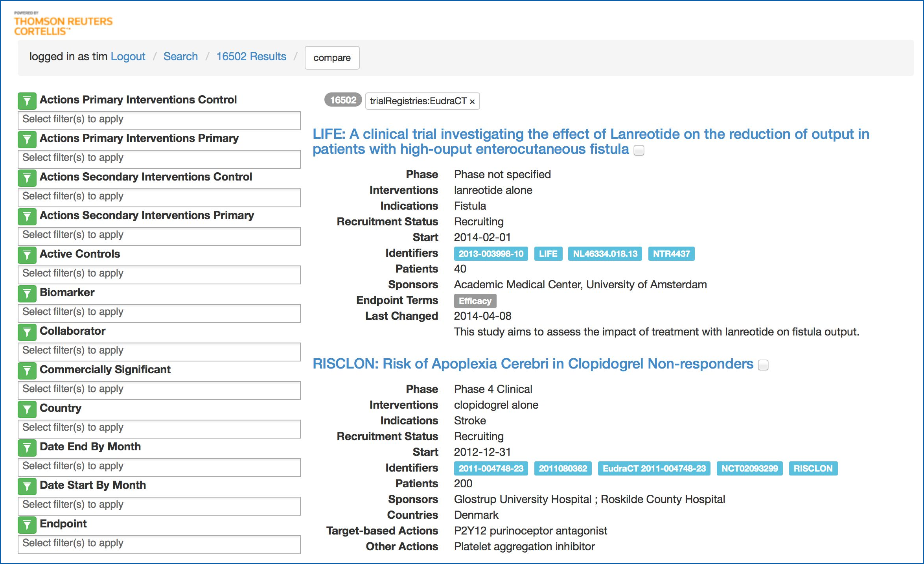Check the LIFE trial compare checkbox
The width and height of the screenshot is (924, 564).
pos(639,151)
